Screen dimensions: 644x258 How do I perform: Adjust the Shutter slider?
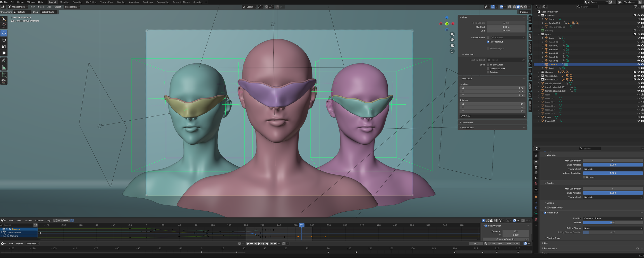point(613,222)
